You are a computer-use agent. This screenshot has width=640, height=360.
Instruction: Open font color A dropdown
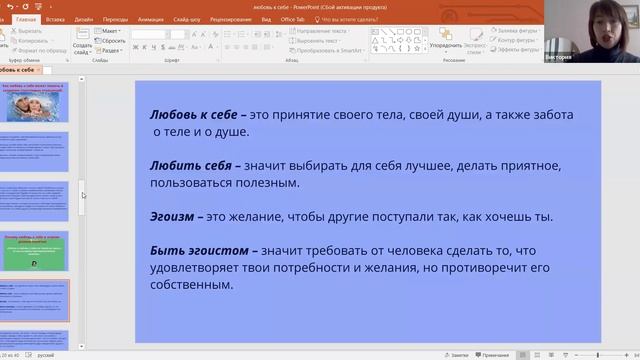pyautogui.click(x=211, y=47)
